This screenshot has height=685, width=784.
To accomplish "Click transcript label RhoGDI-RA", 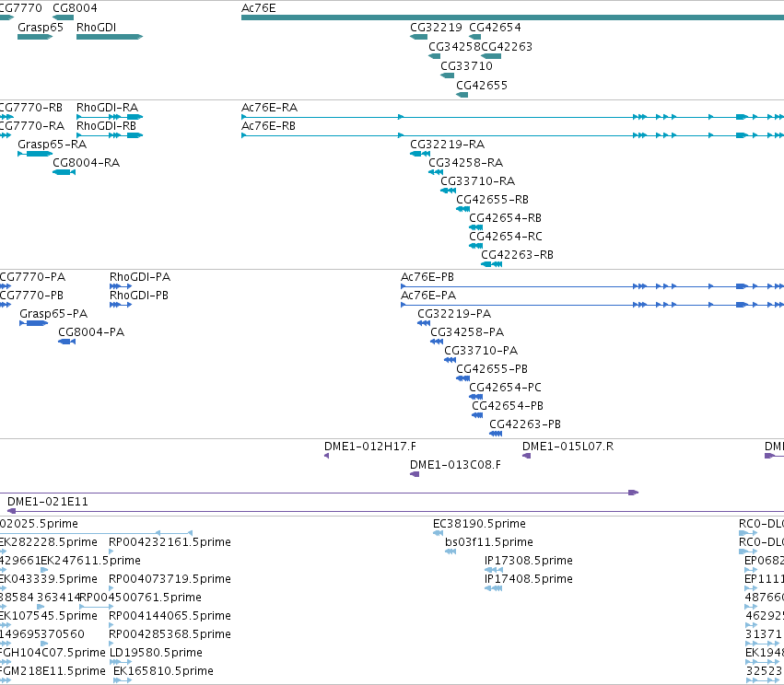I will point(108,108).
